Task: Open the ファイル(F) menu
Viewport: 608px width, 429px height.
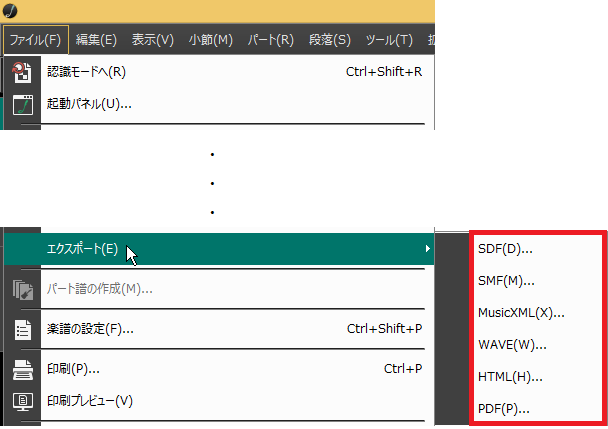Action: tap(35, 40)
